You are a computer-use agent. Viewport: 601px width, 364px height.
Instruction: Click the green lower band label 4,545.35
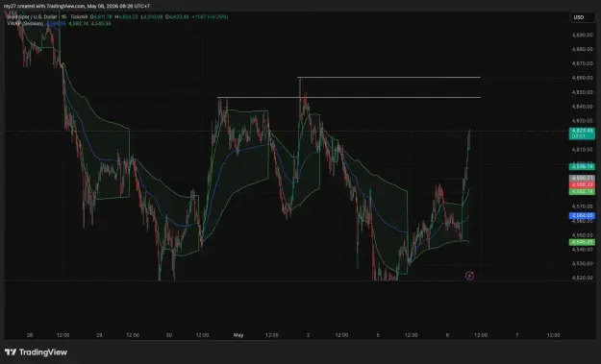tap(582, 242)
